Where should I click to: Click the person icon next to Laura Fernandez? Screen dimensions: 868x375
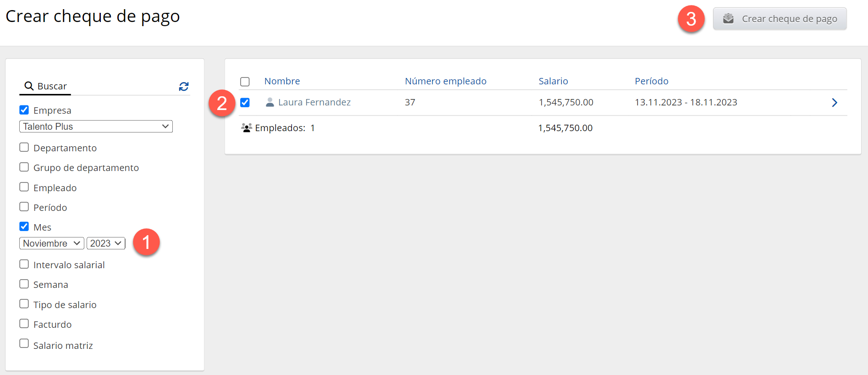[270, 102]
